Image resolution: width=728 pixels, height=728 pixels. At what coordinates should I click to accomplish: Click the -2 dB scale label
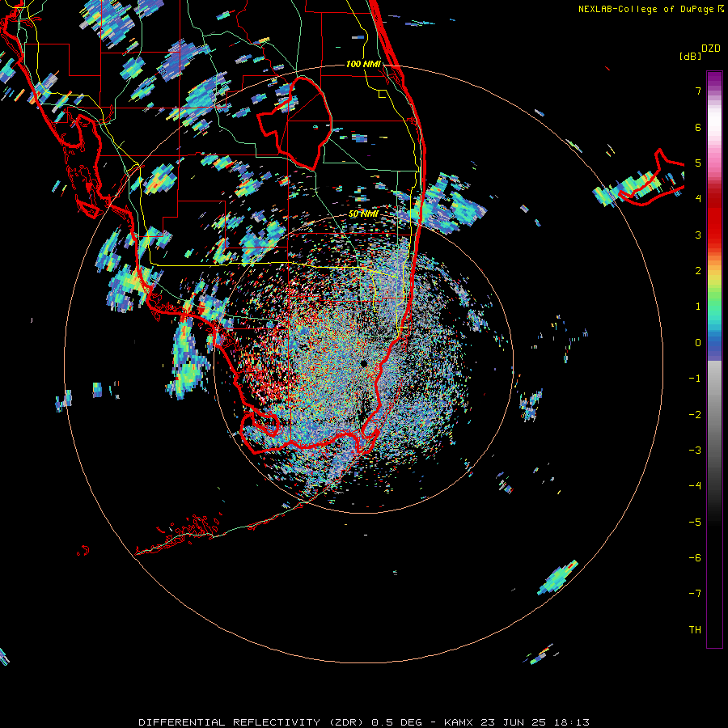click(x=695, y=415)
